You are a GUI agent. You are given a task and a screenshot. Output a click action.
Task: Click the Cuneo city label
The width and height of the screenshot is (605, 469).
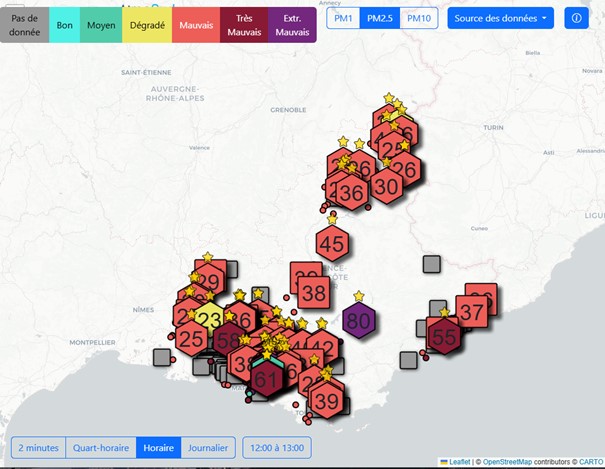coord(479,228)
